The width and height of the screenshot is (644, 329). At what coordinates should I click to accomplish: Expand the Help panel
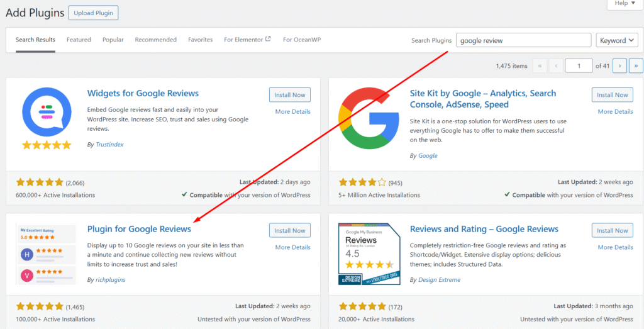[x=625, y=4]
